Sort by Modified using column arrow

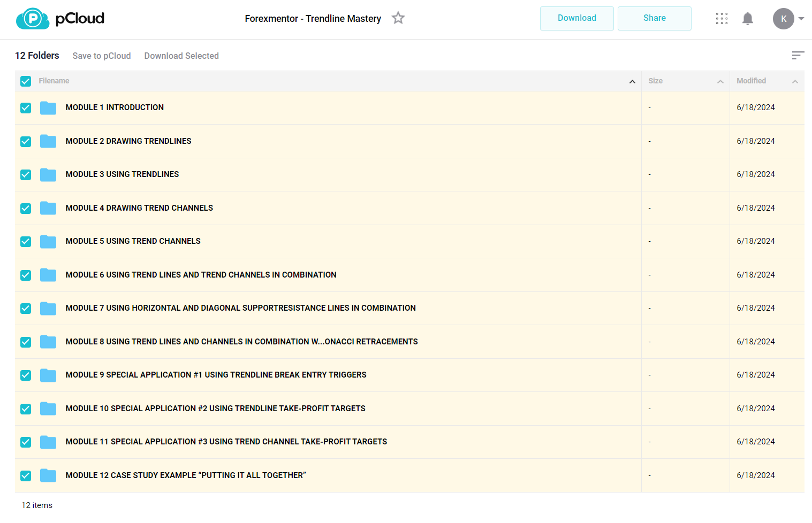pyautogui.click(x=795, y=82)
